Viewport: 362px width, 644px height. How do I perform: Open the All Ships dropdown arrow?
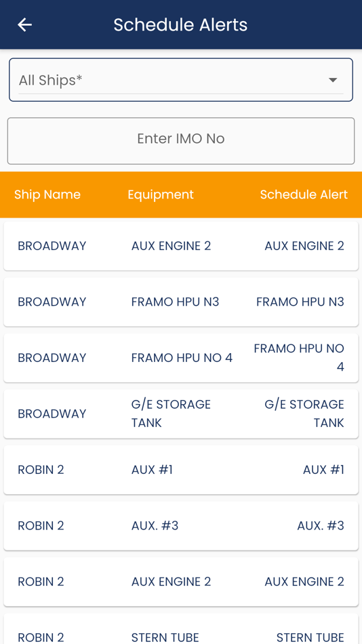click(x=333, y=80)
